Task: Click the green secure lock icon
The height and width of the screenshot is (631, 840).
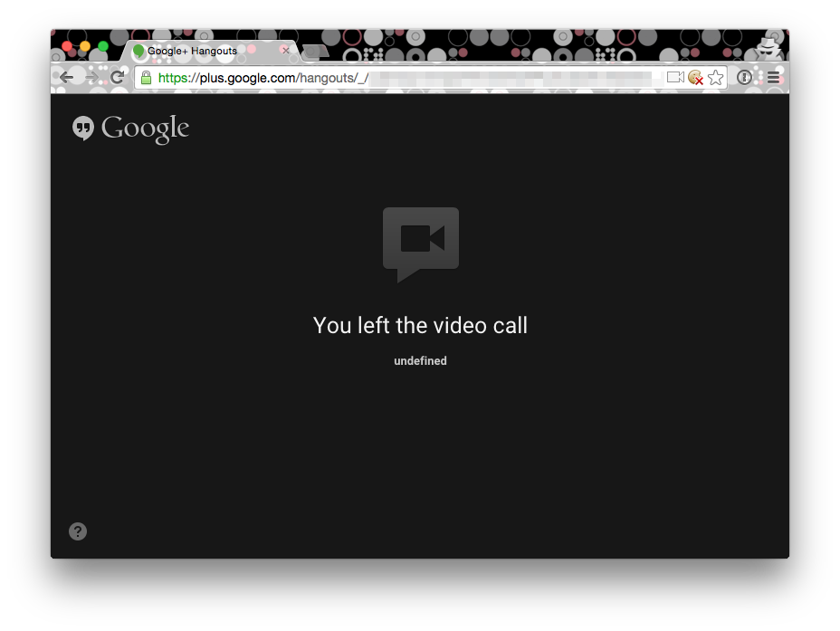Action: 146,78
